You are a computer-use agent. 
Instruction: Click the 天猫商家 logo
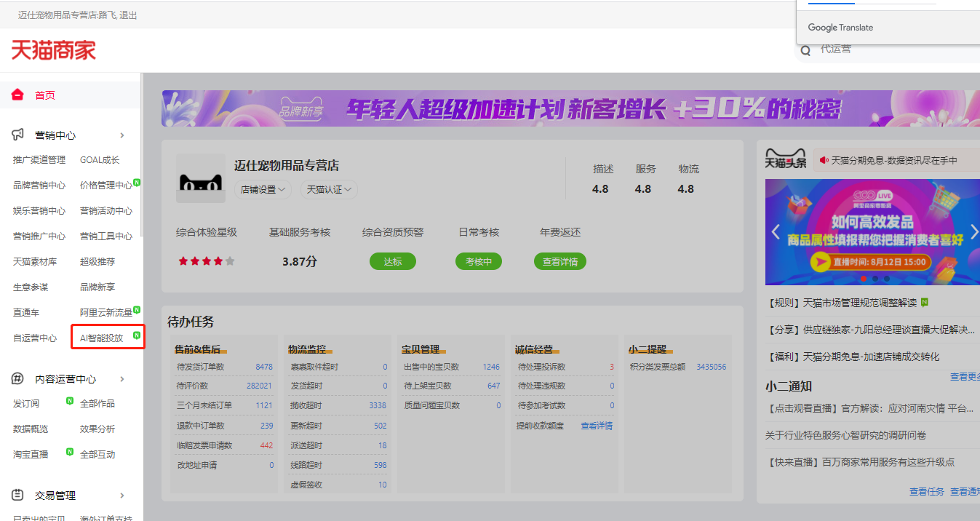(54, 50)
